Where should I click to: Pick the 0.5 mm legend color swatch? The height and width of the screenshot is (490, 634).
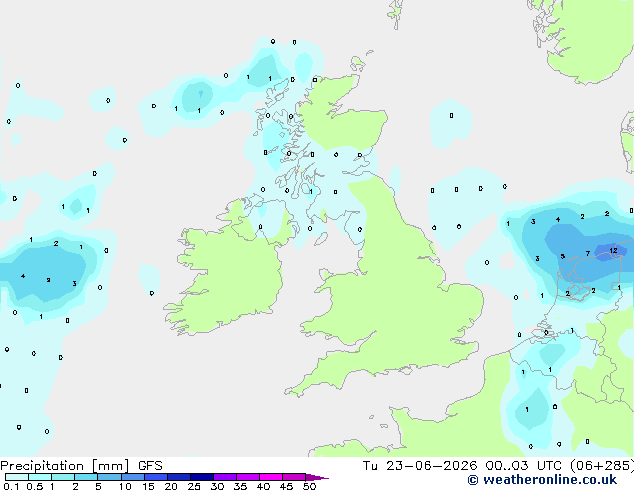(40, 477)
